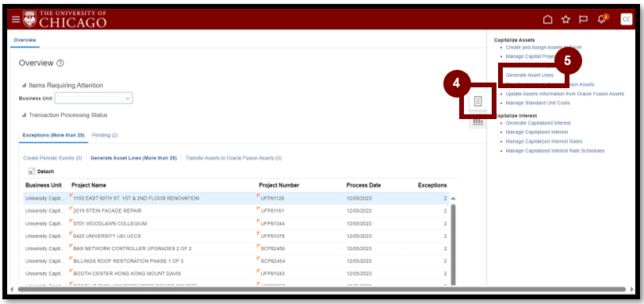Screen dimensions: 644x304
Task: Click project number UFP81161
Action: pos(272,211)
